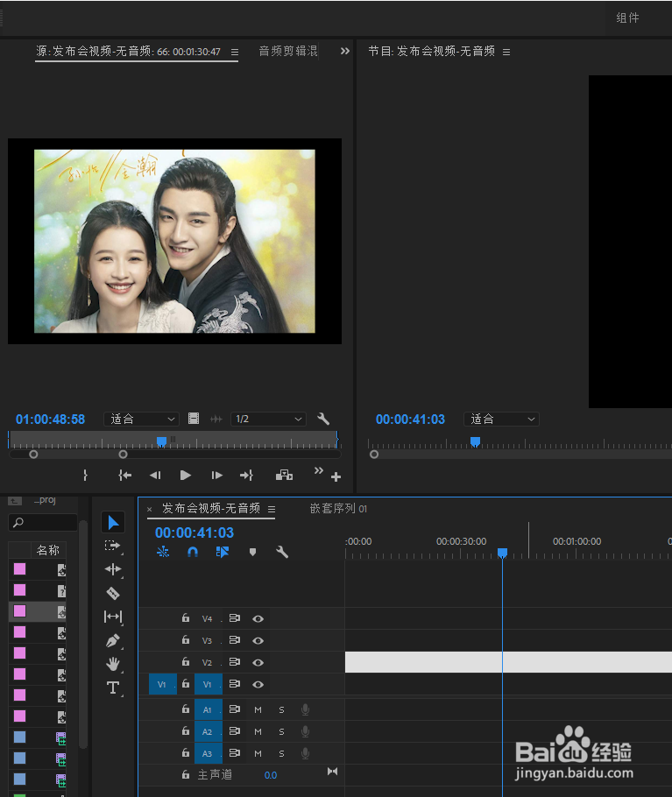
Task: Select the 发布会视频-无音频 timeline tab
Action: pos(211,508)
